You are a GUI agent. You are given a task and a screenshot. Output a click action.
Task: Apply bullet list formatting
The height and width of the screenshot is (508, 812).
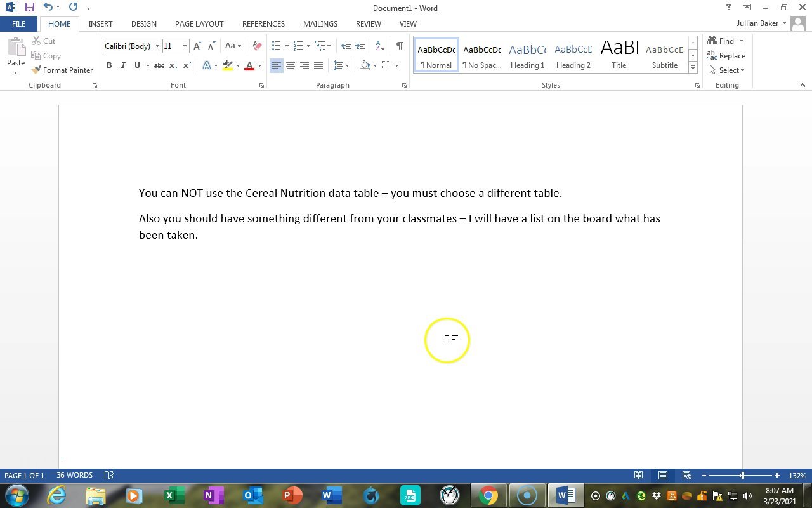tap(276, 46)
